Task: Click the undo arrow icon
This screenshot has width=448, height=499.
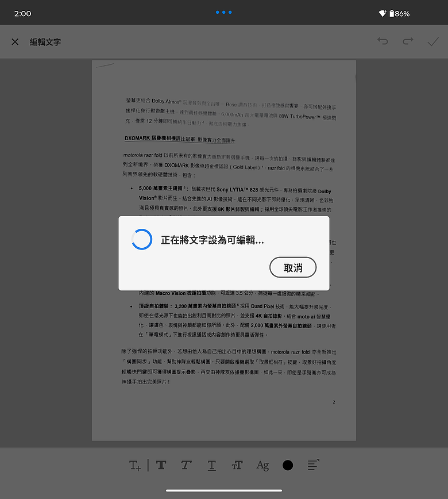Action: point(383,41)
